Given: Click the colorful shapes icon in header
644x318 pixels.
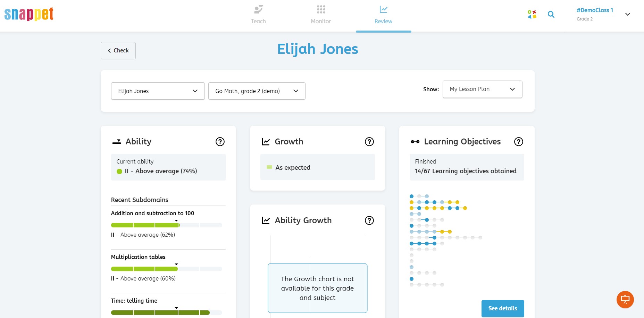Looking at the screenshot, I should pyautogui.click(x=532, y=15).
